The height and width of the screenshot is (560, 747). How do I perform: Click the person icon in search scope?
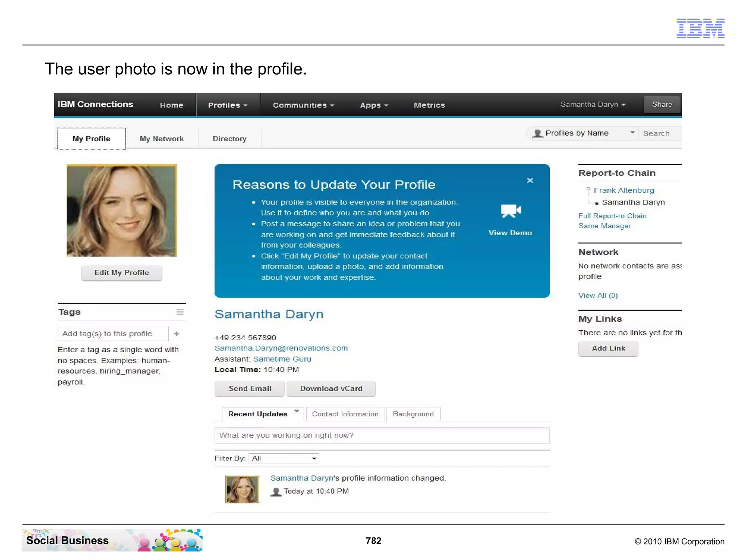click(x=538, y=133)
